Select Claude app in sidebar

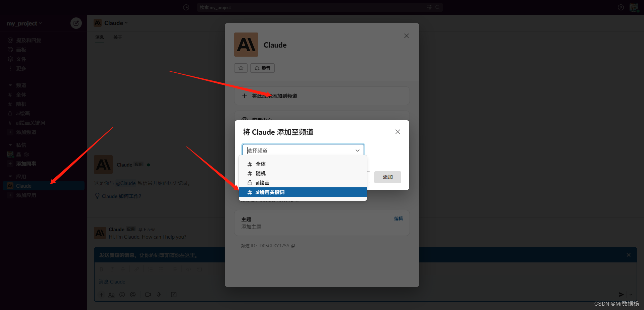[x=43, y=186]
